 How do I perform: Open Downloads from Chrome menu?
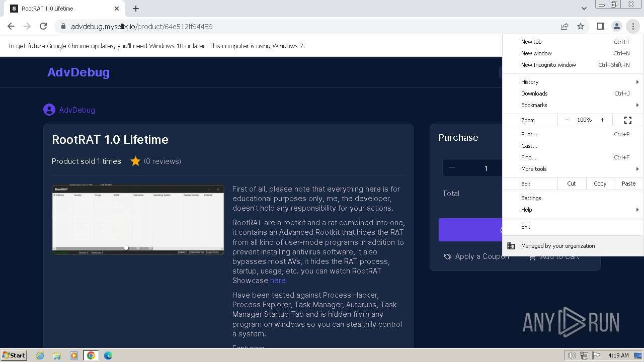click(x=573, y=94)
